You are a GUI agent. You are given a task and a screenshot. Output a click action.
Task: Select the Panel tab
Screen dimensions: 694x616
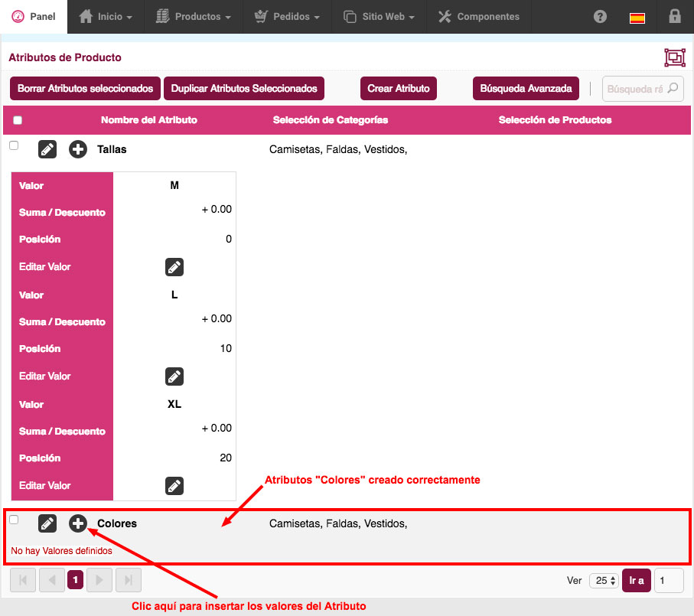34,17
